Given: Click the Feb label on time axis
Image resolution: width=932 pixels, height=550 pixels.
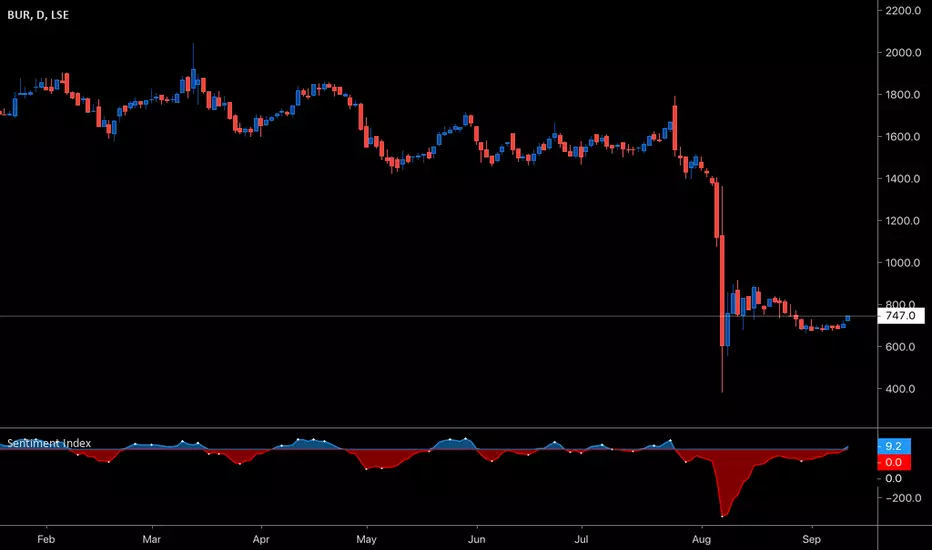Looking at the screenshot, I should (x=46, y=539).
